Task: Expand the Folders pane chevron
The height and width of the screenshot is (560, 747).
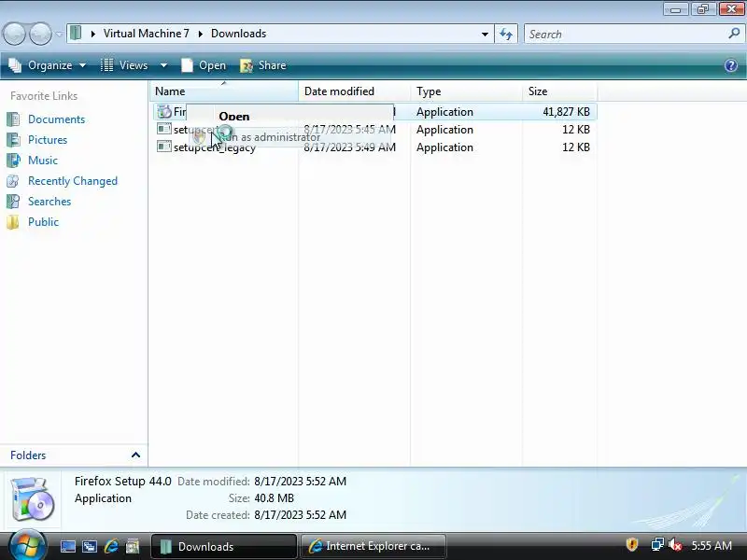Action: pyautogui.click(x=135, y=455)
